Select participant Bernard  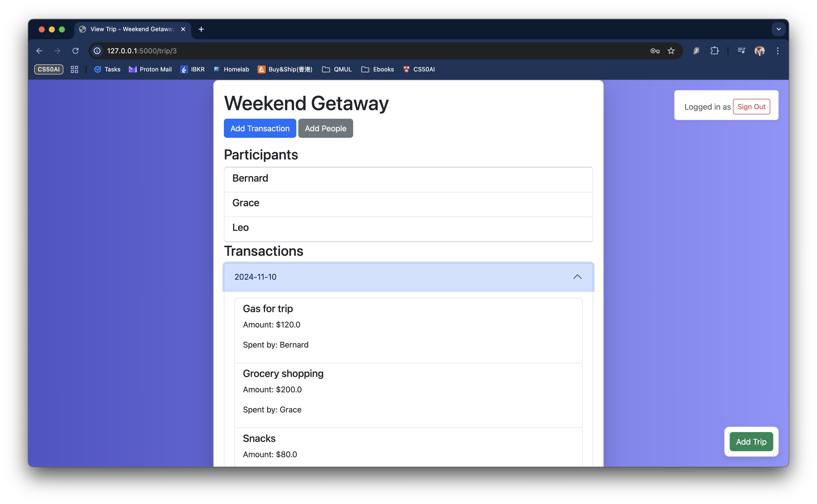pyautogui.click(x=408, y=179)
